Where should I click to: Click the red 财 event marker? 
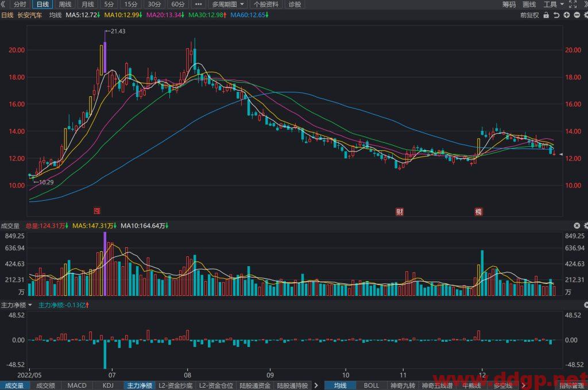point(400,212)
